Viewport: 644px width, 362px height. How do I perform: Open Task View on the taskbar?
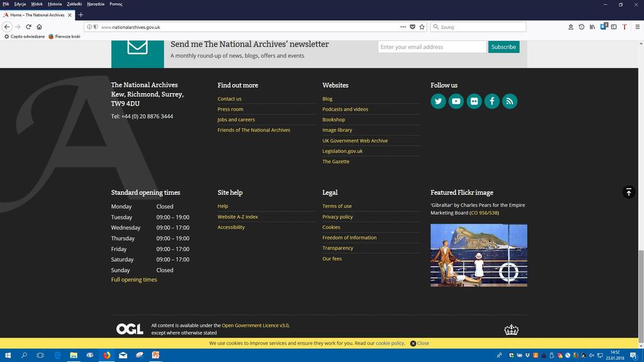[x=40, y=355]
